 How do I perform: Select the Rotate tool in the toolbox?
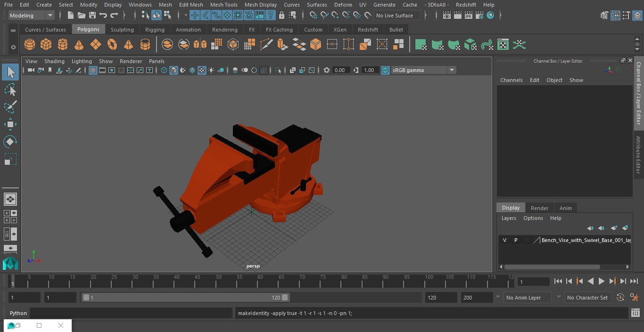pyautogui.click(x=10, y=142)
